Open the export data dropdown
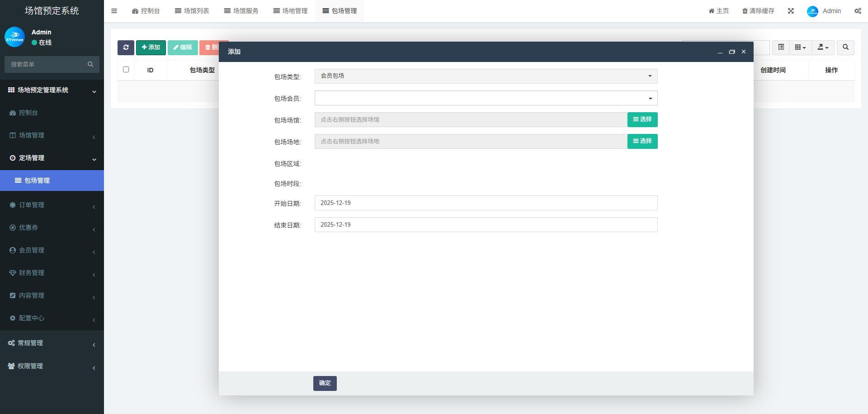The width and height of the screenshot is (868, 414). click(823, 48)
